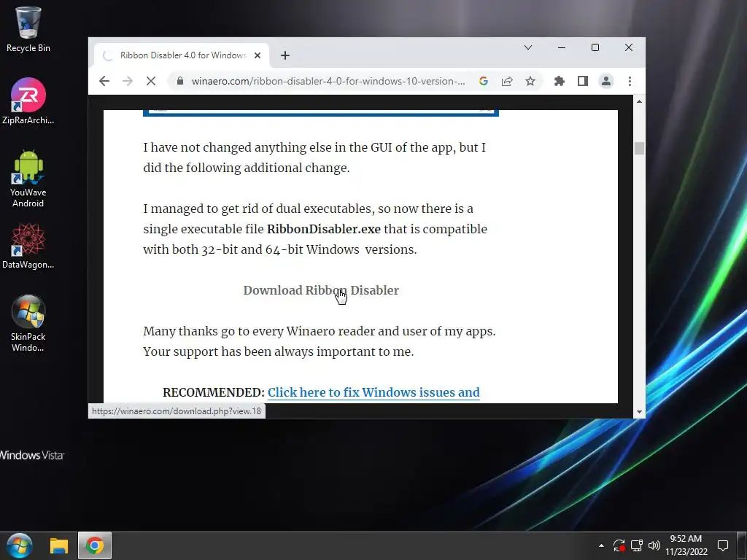Select the Ribbon Disabler 4.0 tab

coord(182,55)
